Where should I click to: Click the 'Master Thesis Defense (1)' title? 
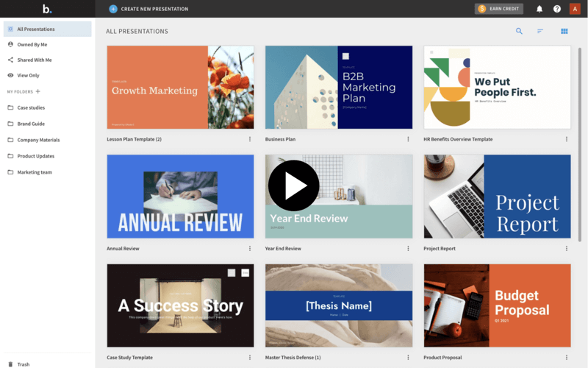293,358
